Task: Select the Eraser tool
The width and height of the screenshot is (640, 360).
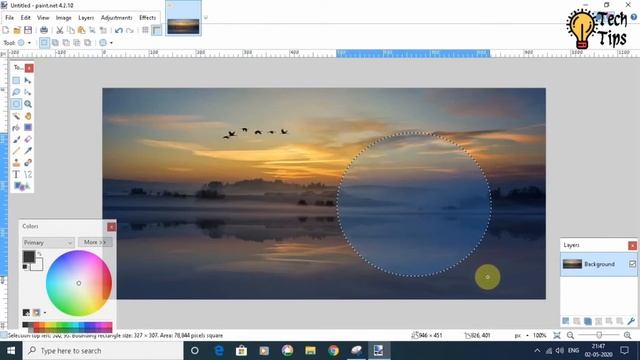Action: point(28,140)
